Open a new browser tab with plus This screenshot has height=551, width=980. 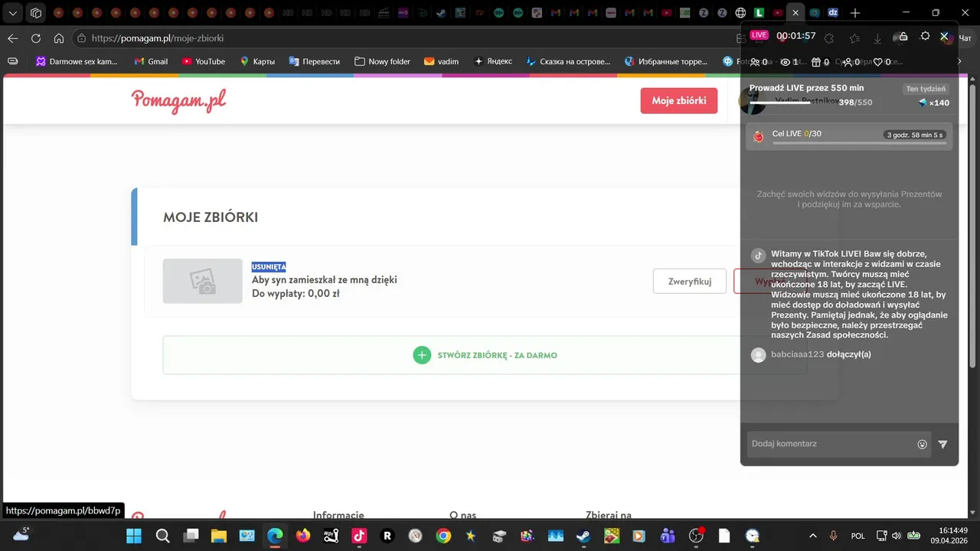[x=855, y=13]
